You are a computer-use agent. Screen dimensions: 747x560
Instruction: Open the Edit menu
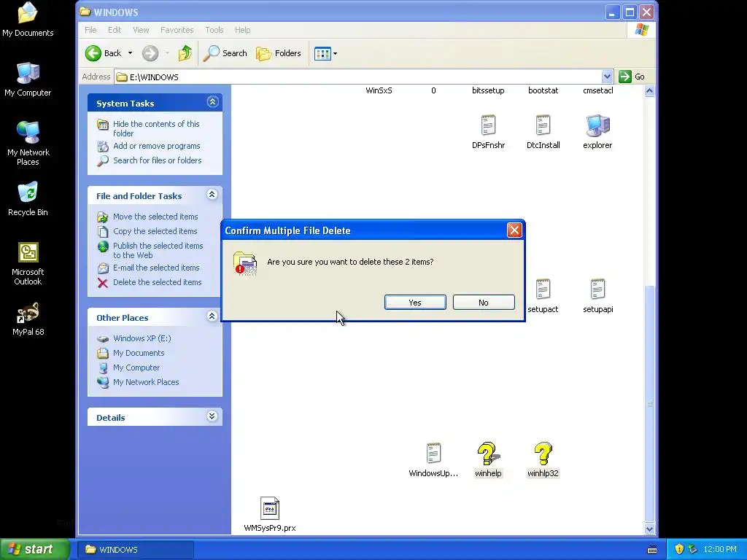[115, 30]
